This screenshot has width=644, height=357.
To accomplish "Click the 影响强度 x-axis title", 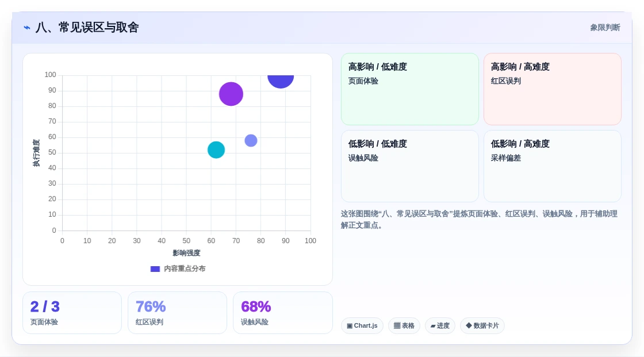I will (186, 253).
